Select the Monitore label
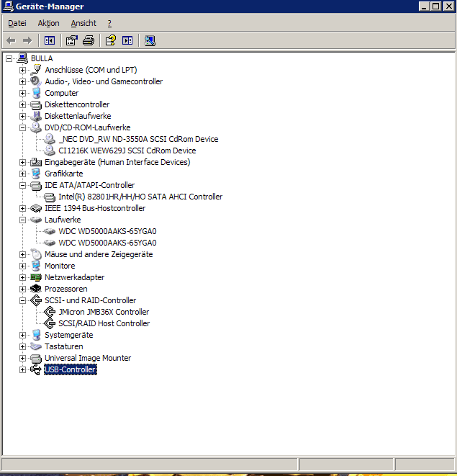 point(60,266)
